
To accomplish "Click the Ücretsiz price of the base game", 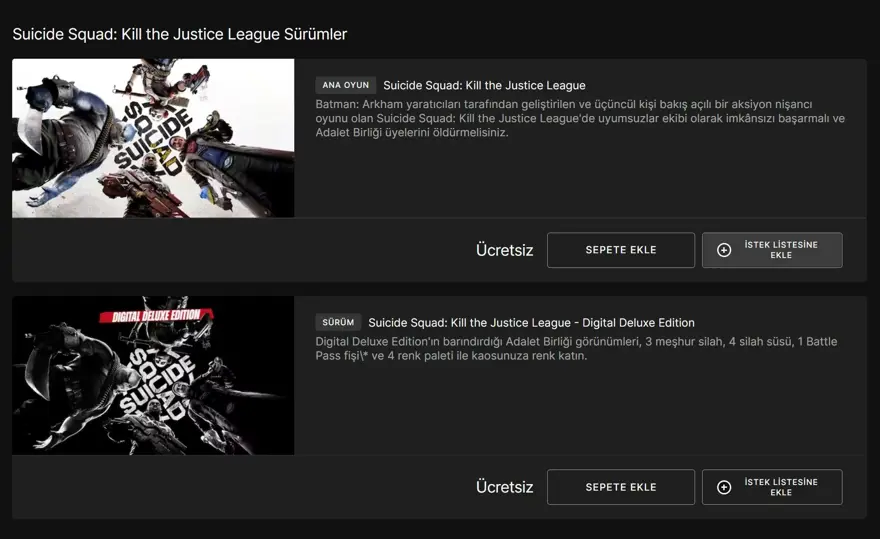I will tap(504, 250).
